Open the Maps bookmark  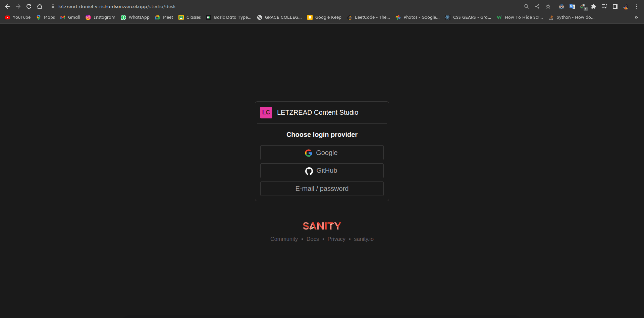point(46,17)
